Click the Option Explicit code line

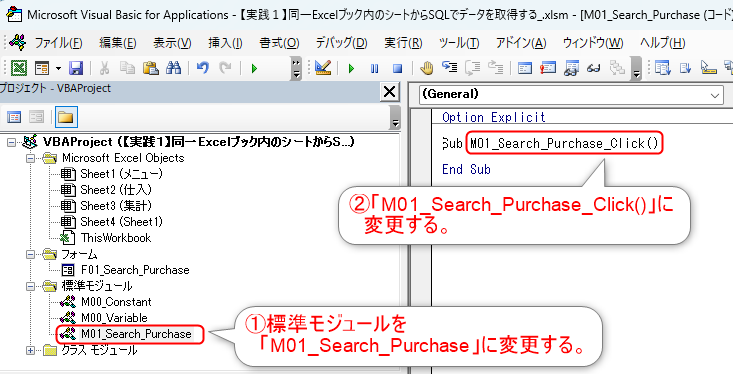click(494, 117)
